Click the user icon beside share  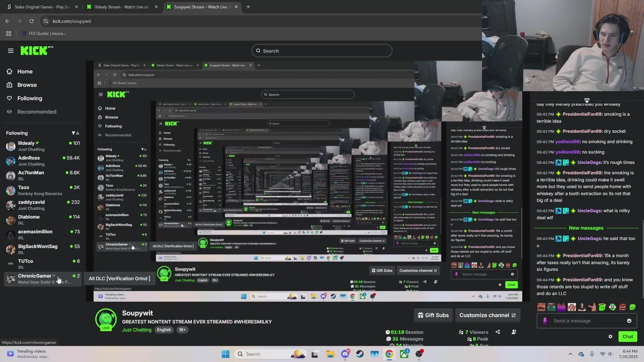point(514,332)
